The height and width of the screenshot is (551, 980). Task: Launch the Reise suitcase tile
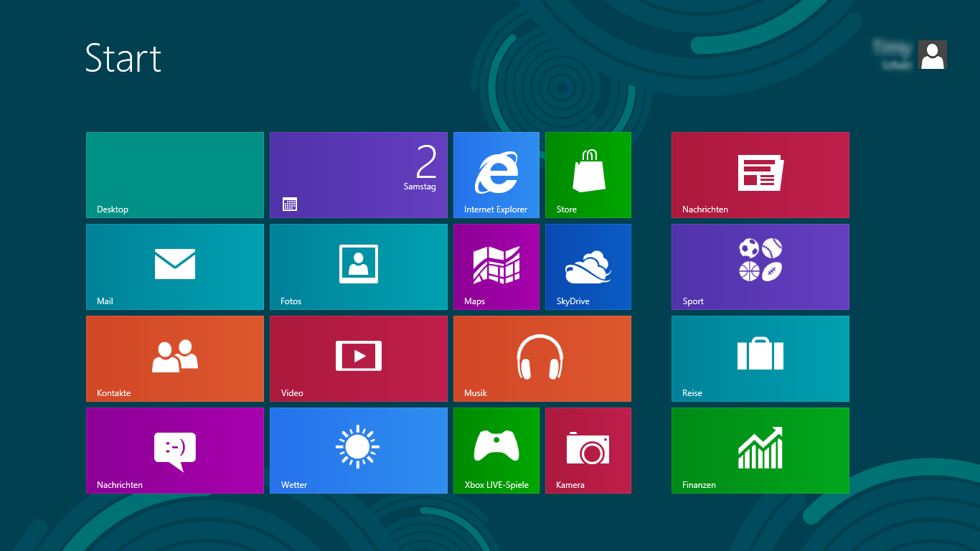click(x=760, y=359)
